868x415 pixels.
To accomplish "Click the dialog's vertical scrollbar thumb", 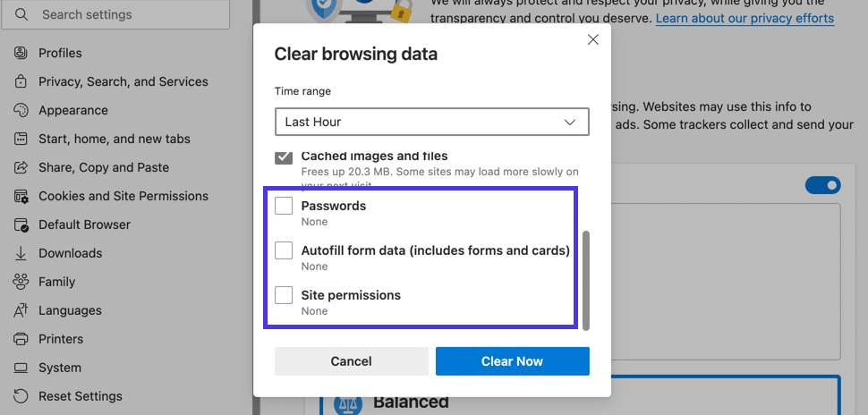I will point(587,279).
